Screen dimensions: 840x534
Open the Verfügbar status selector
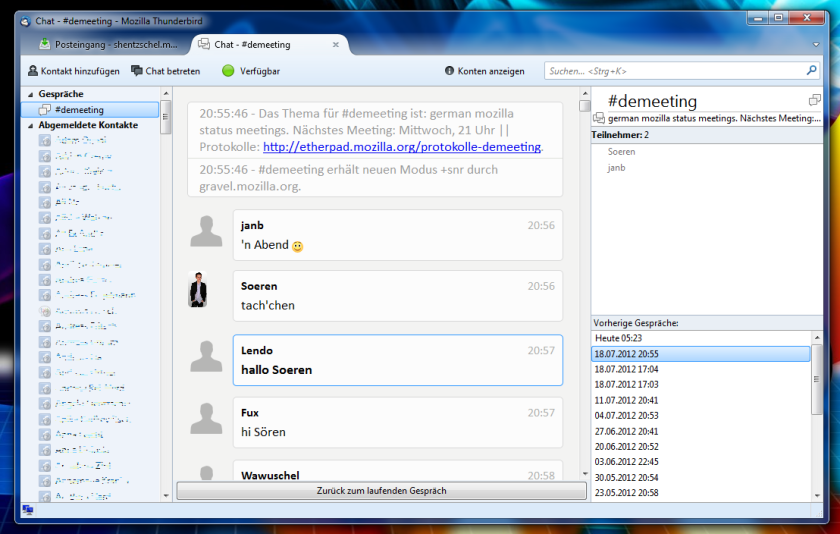point(251,71)
